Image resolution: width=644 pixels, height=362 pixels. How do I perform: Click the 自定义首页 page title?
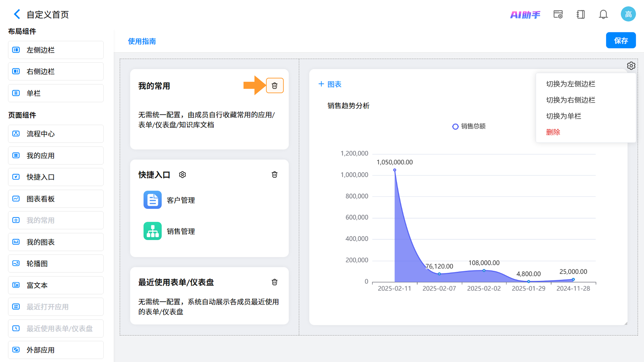(47, 14)
